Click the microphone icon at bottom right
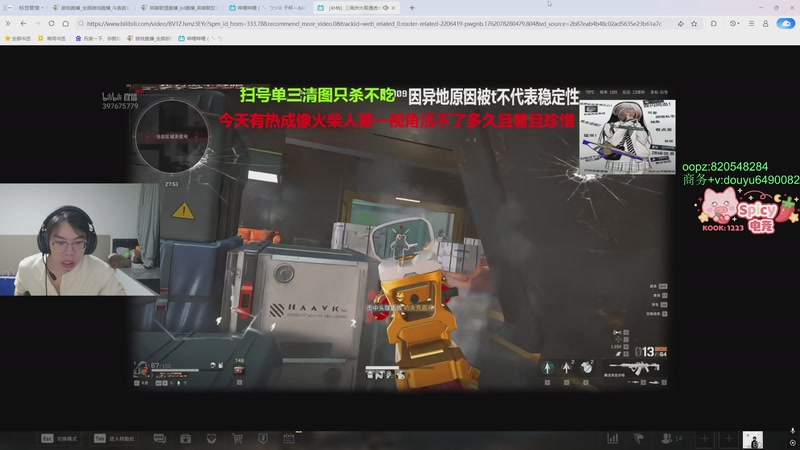This screenshot has height=450, width=800. pos(792,431)
